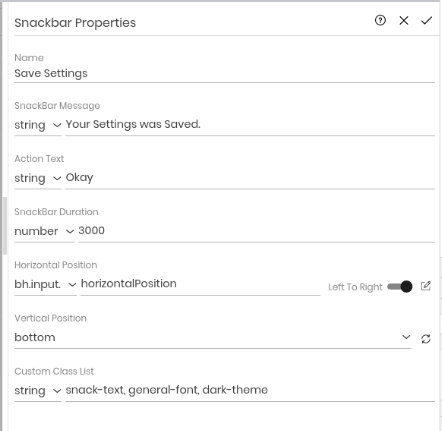Image resolution: width=442 pixels, height=431 pixels.
Task: Click the edit icon beside Left To Right
Action: pyautogui.click(x=426, y=286)
